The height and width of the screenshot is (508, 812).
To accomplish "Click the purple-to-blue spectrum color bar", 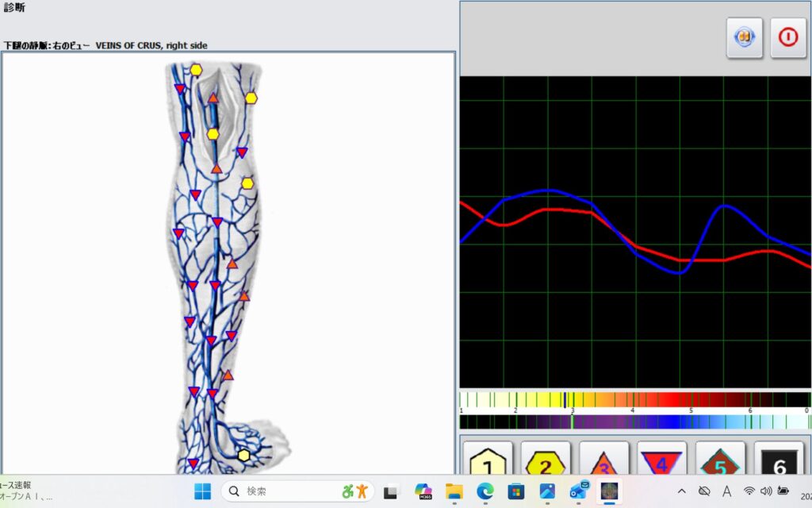I will tap(634, 421).
